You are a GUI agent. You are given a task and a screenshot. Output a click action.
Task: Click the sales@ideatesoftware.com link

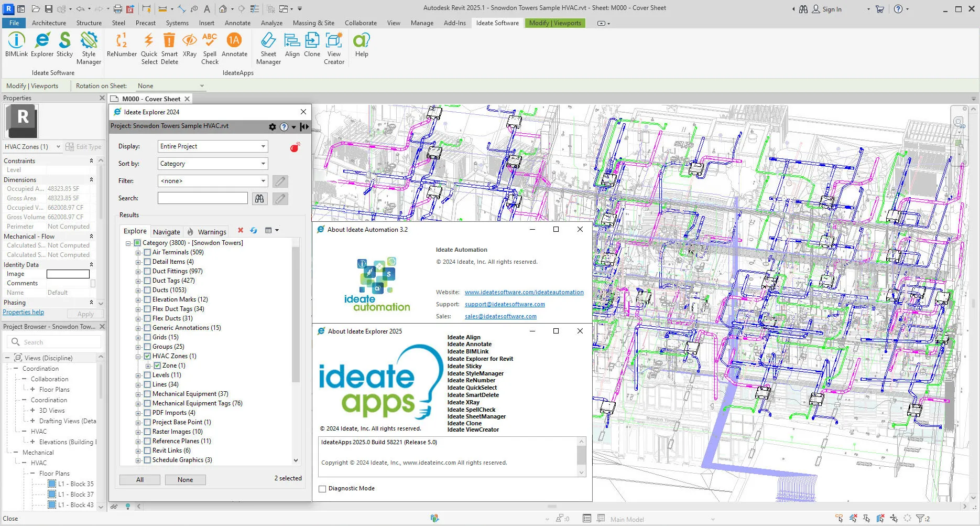(x=500, y=317)
